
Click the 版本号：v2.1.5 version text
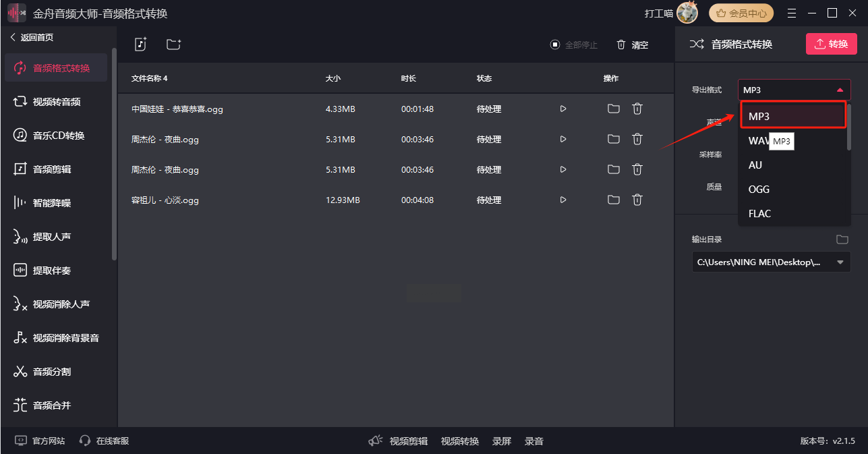828,441
